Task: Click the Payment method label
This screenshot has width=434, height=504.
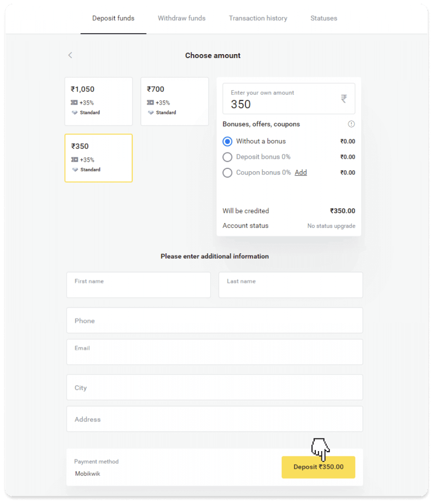Action: 97,462
